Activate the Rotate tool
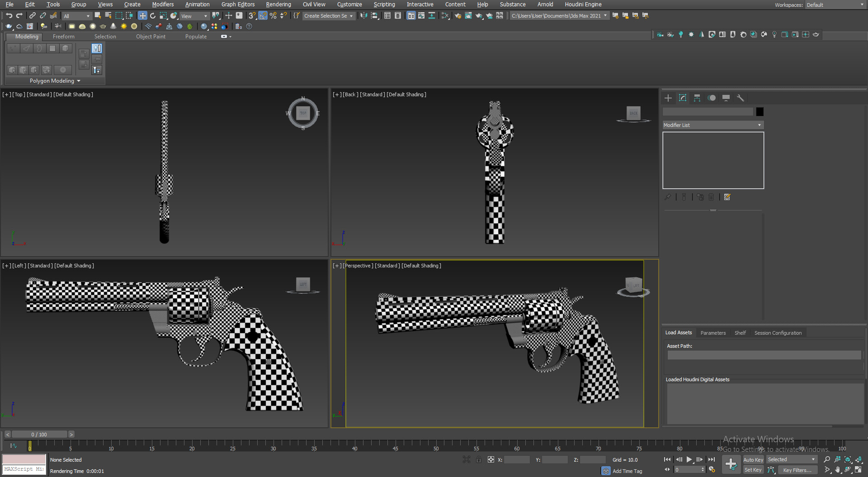Viewport: 868px width, 477px height. coord(153,16)
